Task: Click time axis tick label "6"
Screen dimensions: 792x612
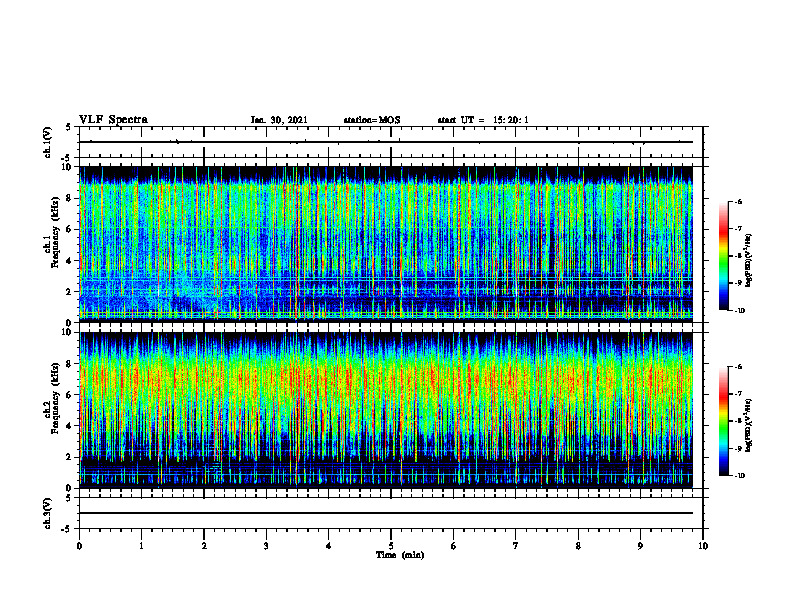Action: click(454, 546)
